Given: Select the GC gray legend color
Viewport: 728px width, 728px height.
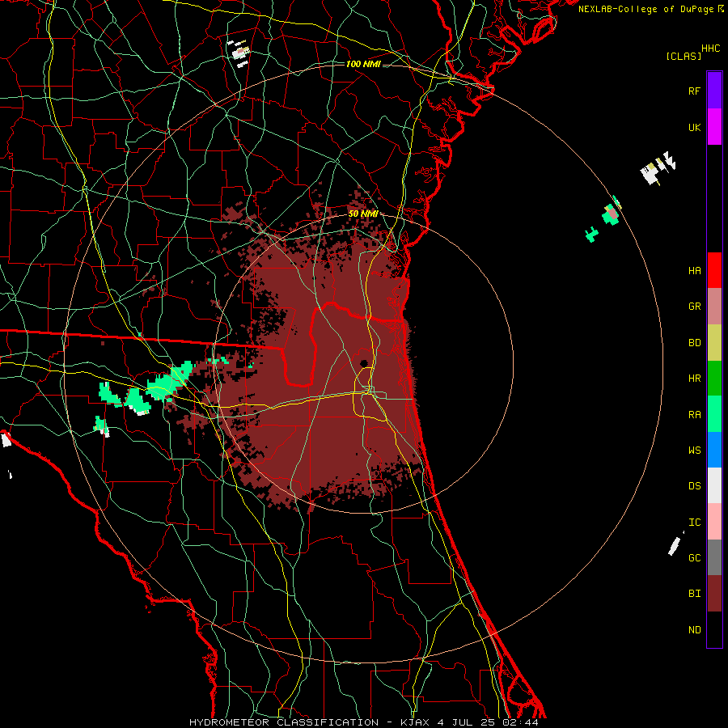Looking at the screenshot, I should (714, 557).
